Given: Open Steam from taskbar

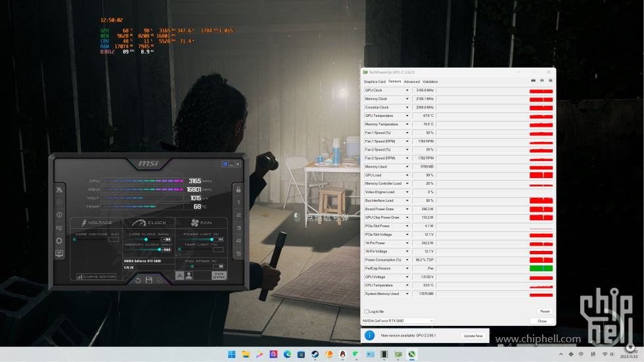Looking at the screenshot, I should 315,354.
